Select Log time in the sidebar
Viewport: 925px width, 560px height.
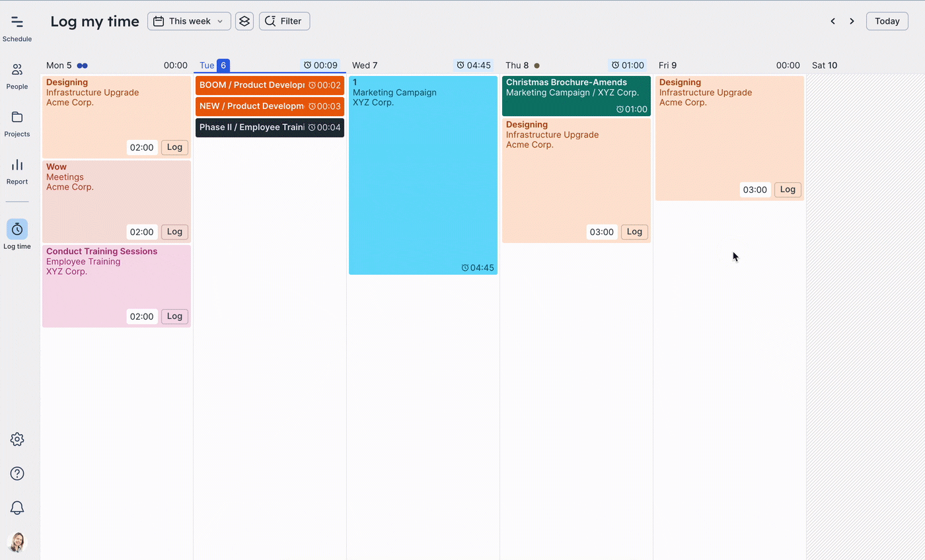17,234
